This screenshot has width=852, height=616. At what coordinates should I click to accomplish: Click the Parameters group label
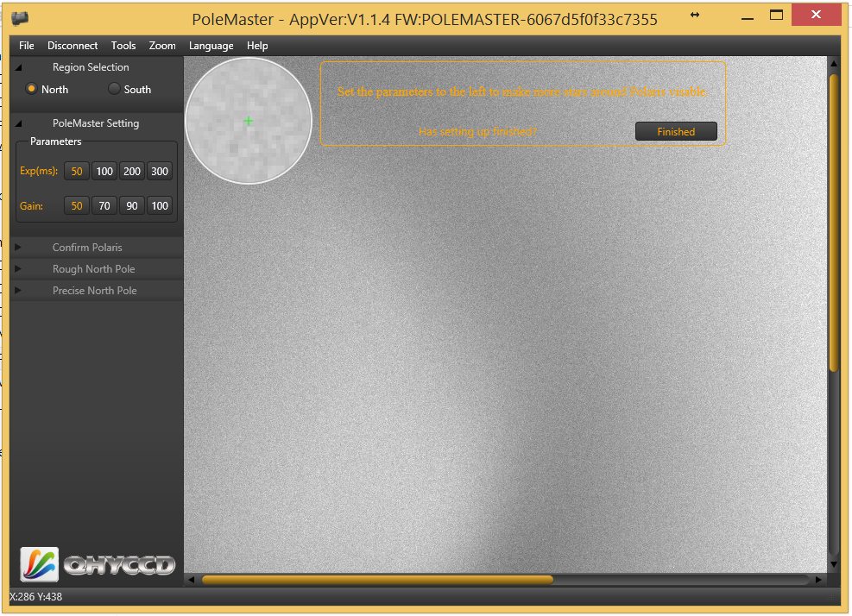[x=55, y=141]
